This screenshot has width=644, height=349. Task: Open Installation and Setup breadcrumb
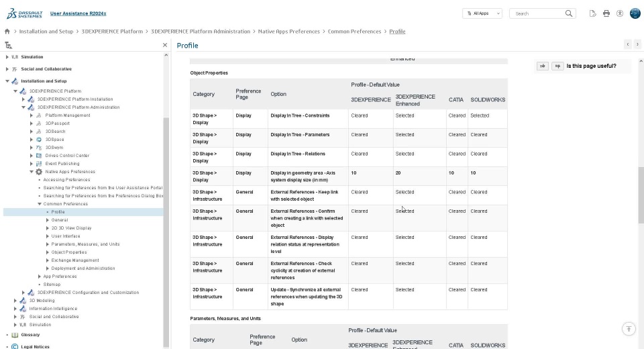[46, 32]
